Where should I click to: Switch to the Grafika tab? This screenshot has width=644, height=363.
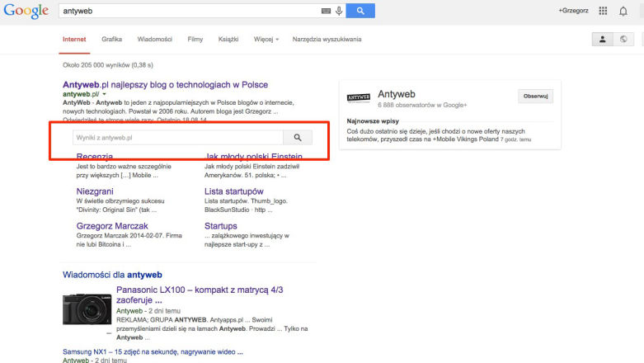[111, 40]
